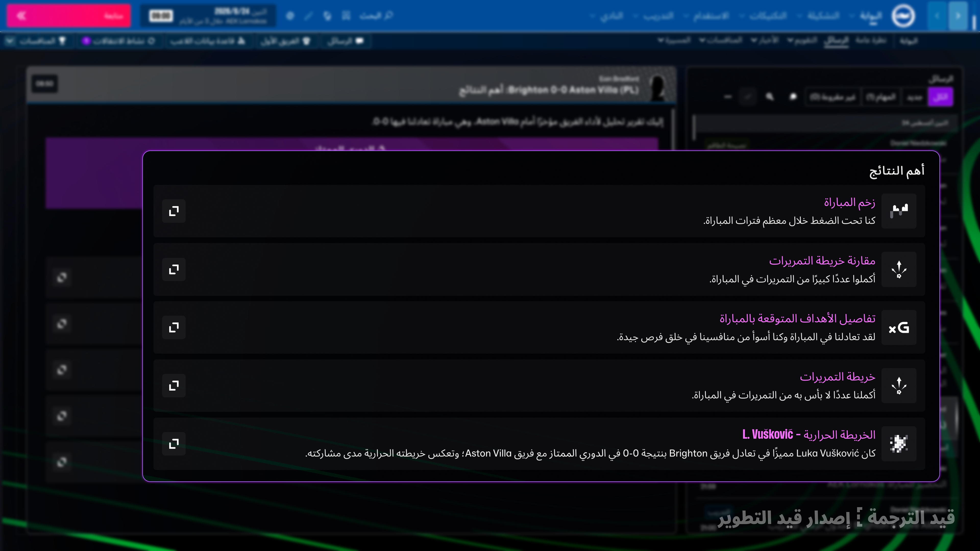The width and height of the screenshot is (980, 551).
Task: Open the الأخبار news dropdown tab
Action: click(x=765, y=40)
